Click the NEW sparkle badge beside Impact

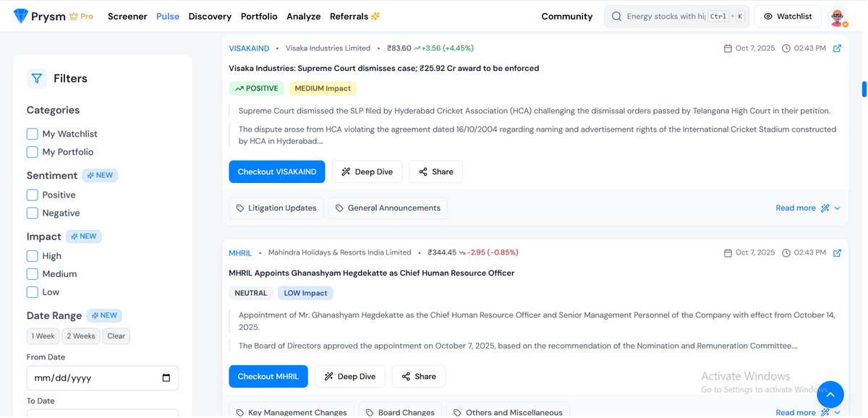(x=84, y=236)
